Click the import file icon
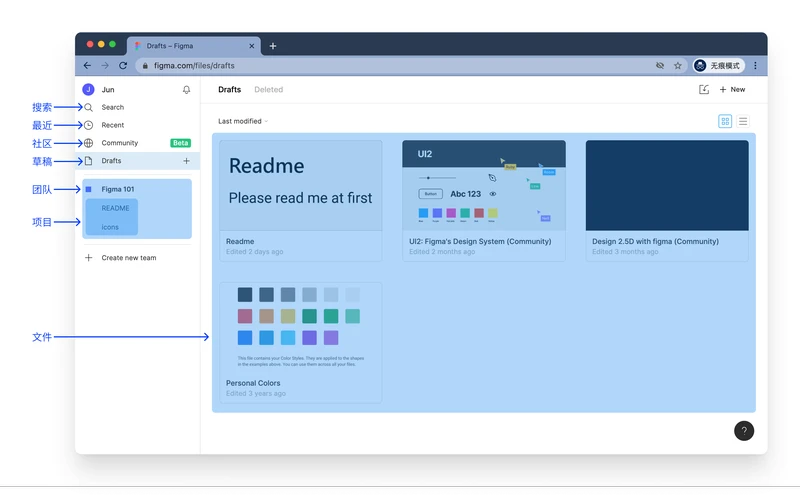 coord(704,89)
